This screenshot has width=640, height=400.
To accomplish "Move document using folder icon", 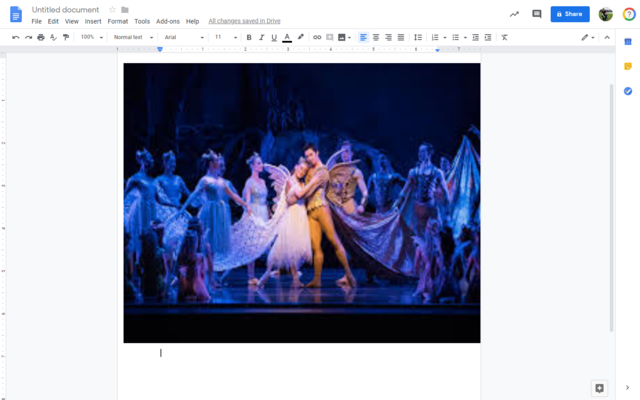I will point(125,9).
